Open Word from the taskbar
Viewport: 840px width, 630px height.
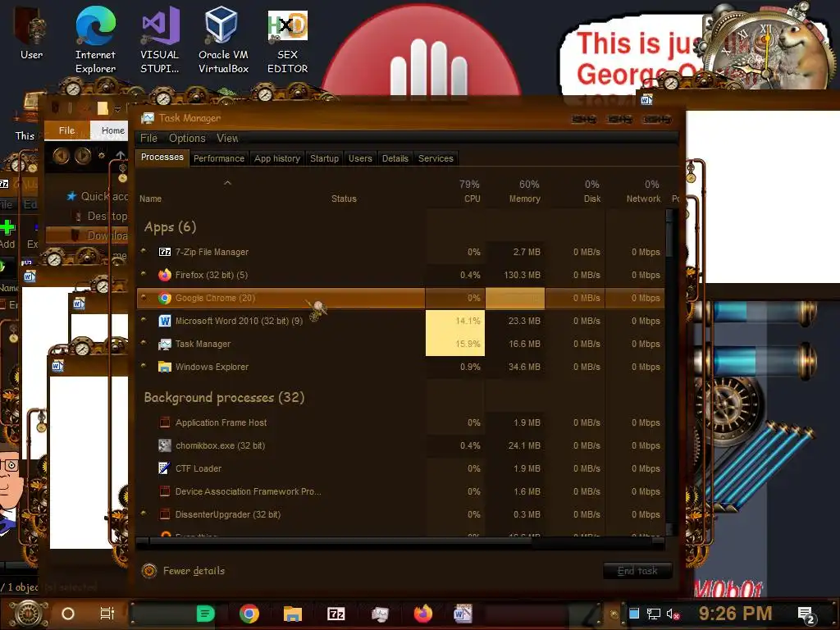(463, 614)
